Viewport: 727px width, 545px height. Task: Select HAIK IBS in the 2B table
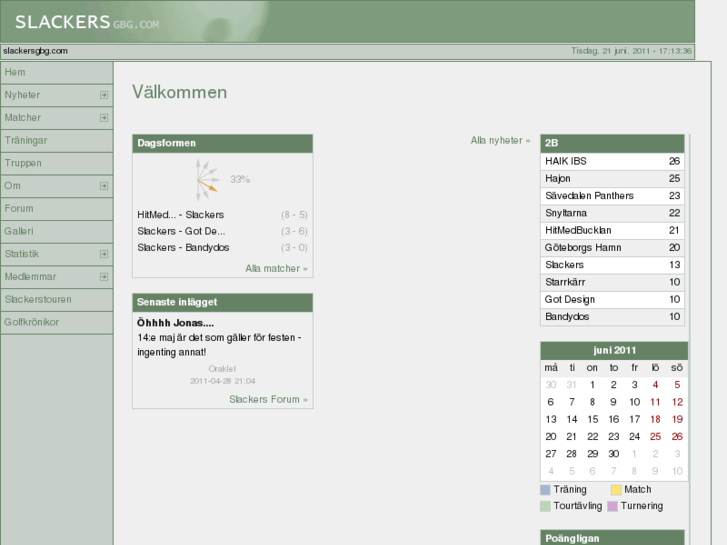click(612, 161)
